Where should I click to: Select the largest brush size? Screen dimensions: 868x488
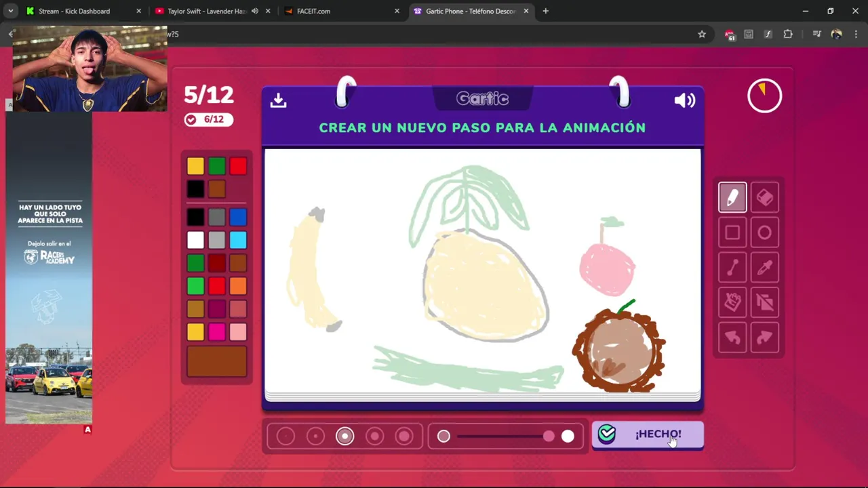click(404, 436)
